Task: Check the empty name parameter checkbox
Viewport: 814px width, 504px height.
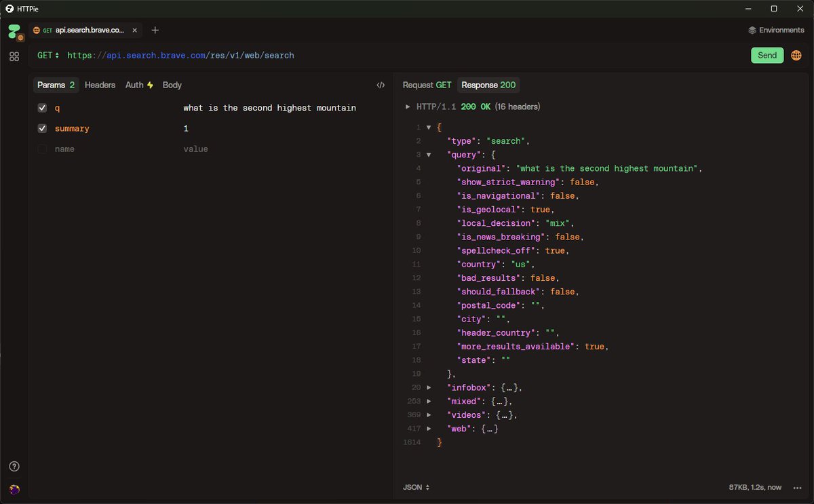Action: (x=42, y=149)
